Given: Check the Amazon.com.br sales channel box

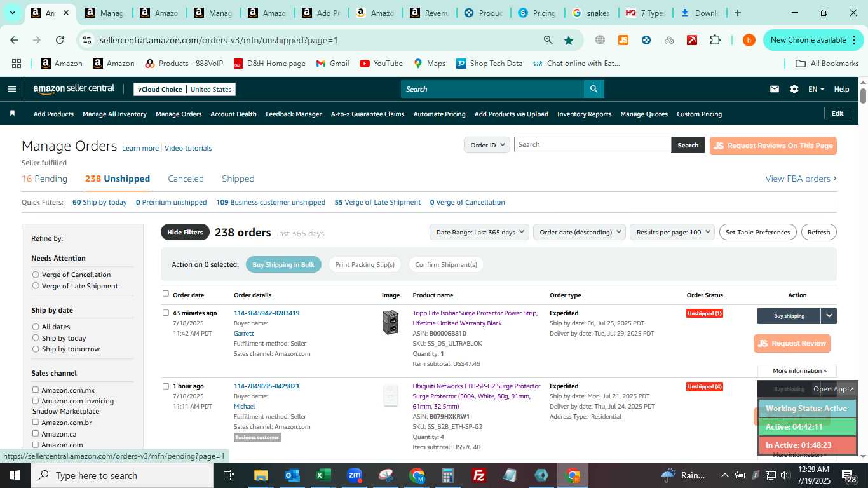Looking at the screenshot, I should click(36, 423).
